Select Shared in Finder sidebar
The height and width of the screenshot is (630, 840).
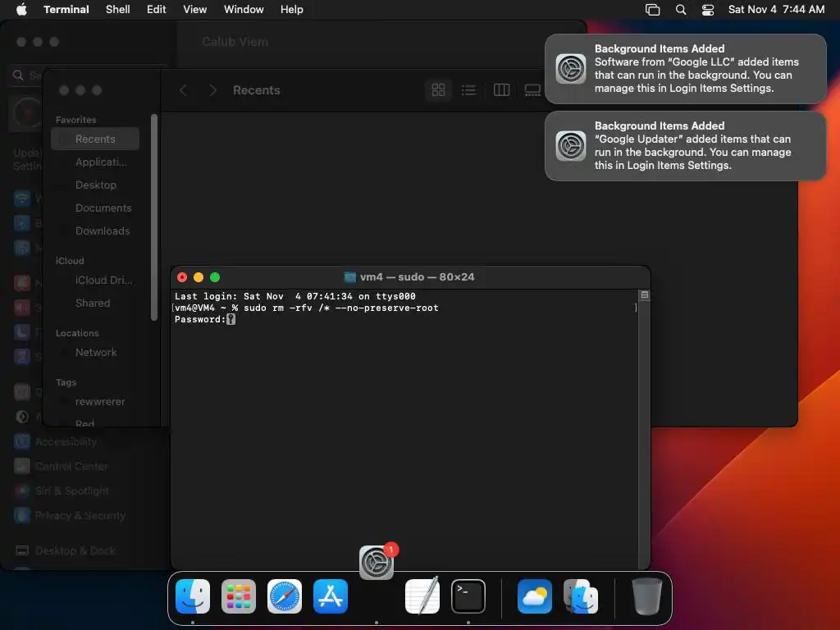pos(95,304)
